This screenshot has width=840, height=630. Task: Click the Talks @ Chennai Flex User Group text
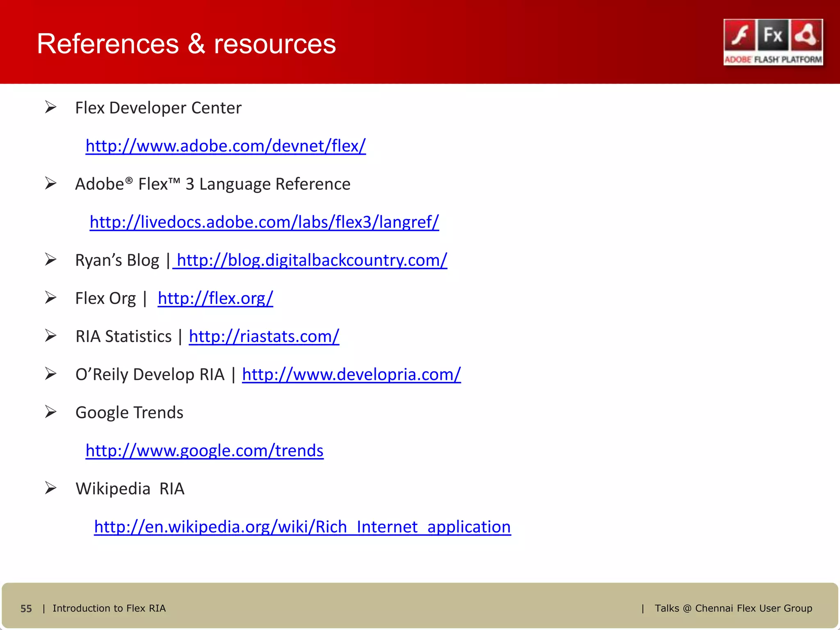[733, 608]
